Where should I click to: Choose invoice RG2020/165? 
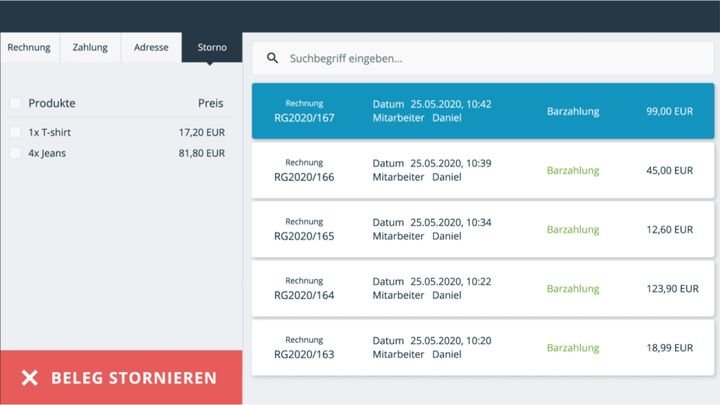pyautogui.click(x=483, y=230)
